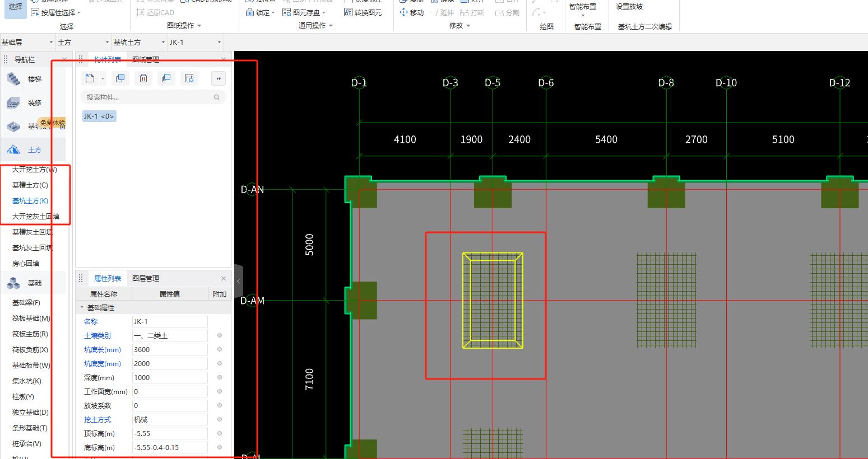Click the copy component icon

[x=120, y=78]
